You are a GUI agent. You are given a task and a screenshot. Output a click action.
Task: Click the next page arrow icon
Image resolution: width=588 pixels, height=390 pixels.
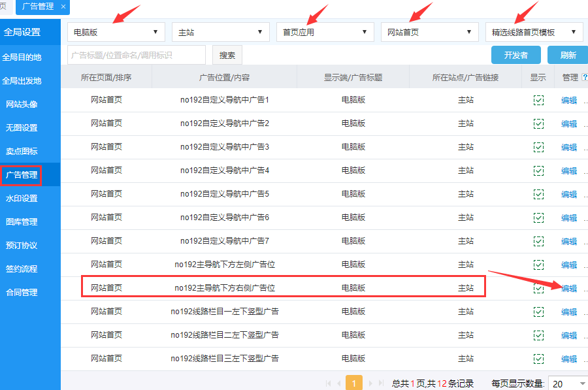[x=370, y=383]
